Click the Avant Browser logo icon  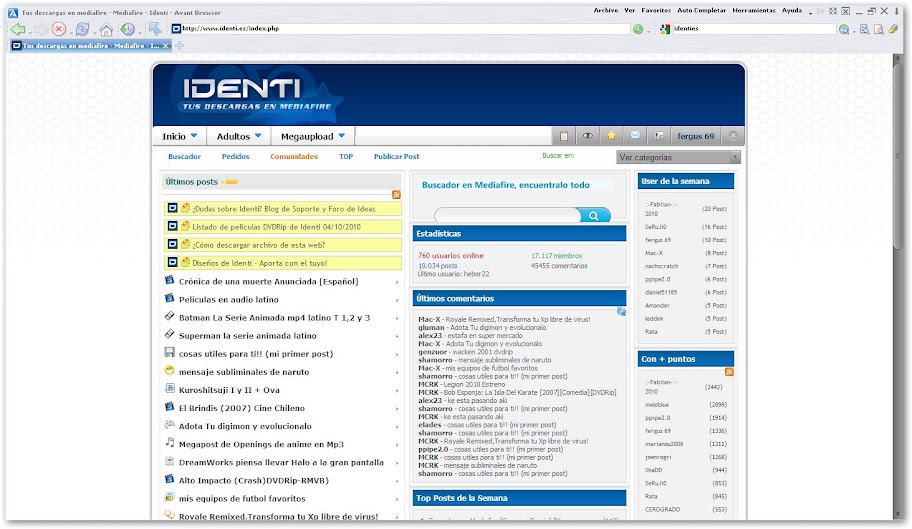point(12,12)
